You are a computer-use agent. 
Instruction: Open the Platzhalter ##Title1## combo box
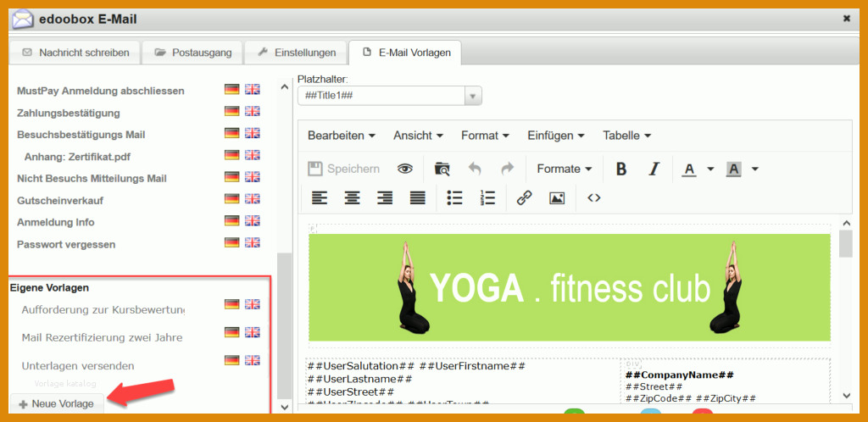click(x=390, y=96)
